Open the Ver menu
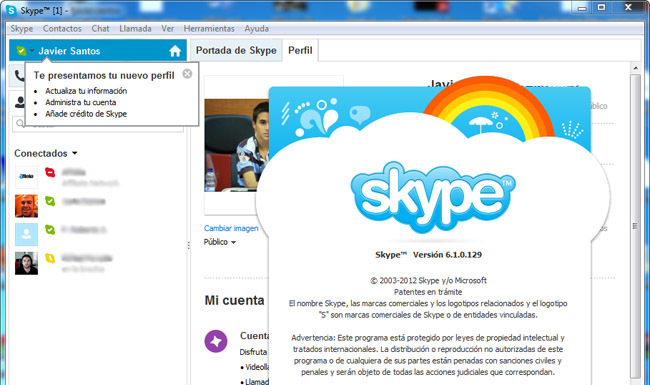The width and height of the screenshot is (650, 385). click(167, 29)
